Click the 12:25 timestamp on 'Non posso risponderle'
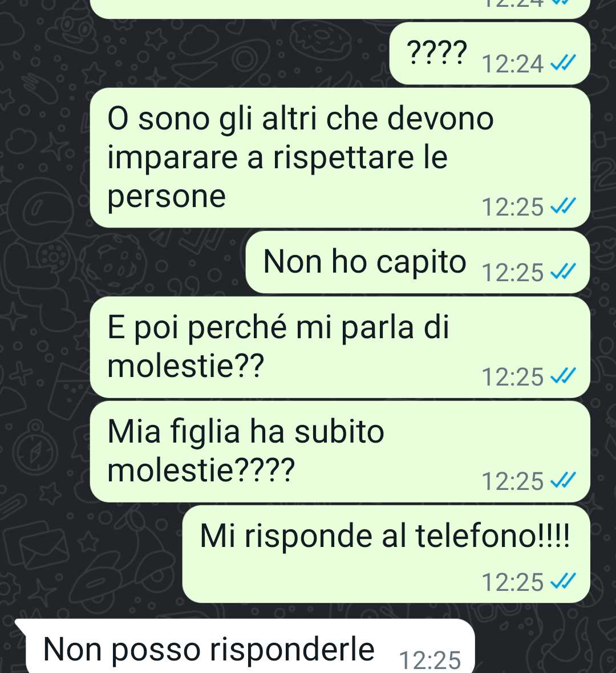Image resolution: width=616 pixels, height=673 pixels. 429,660
